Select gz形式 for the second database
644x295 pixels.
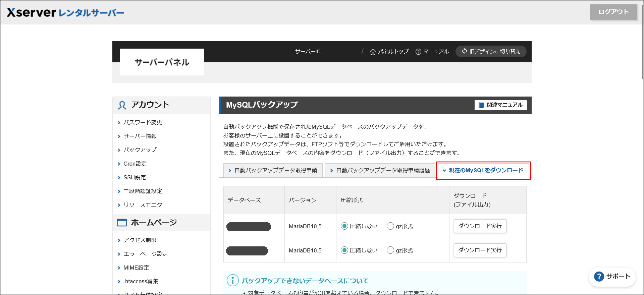pyautogui.click(x=390, y=250)
